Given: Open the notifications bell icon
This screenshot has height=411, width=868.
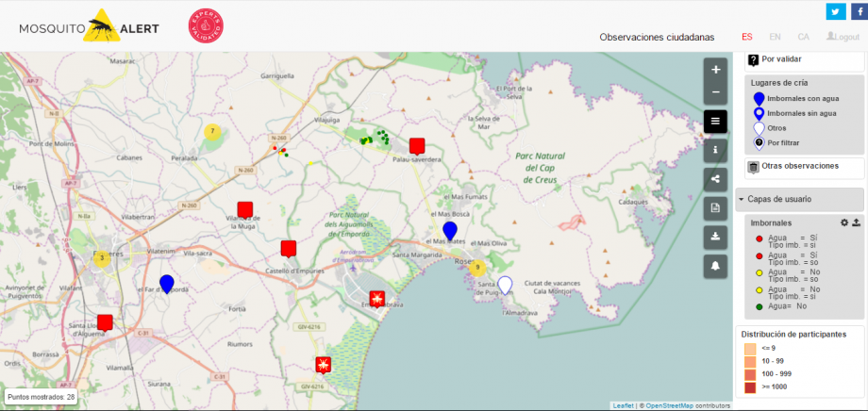Looking at the screenshot, I should pyautogui.click(x=715, y=267).
